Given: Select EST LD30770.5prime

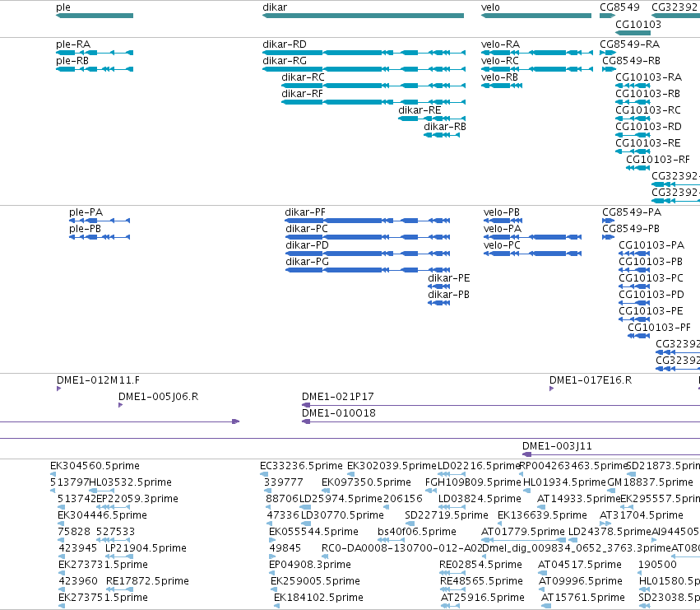Looking at the screenshot, I should 307,524.
